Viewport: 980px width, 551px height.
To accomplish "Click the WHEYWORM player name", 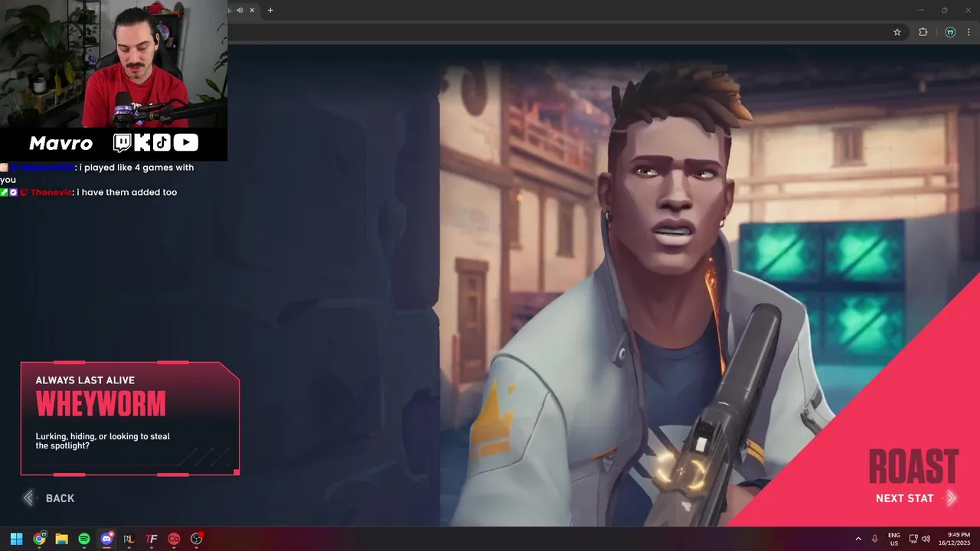I will (100, 403).
